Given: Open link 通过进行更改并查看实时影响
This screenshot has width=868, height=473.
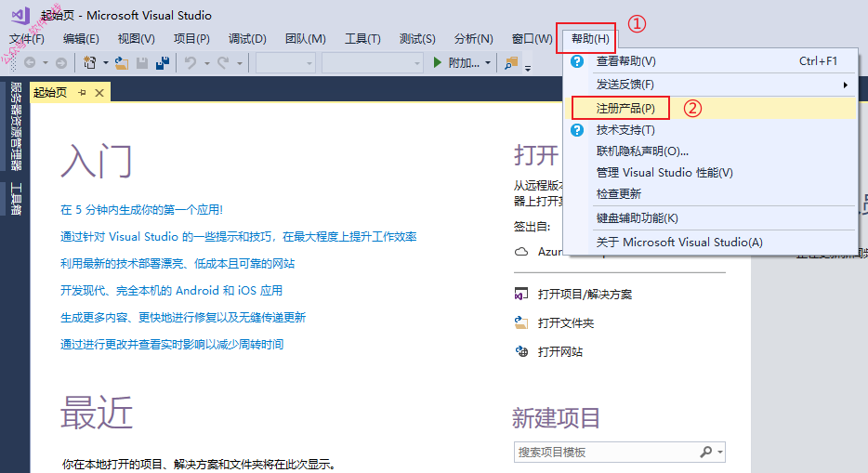Looking at the screenshot, I should [172, 344].
